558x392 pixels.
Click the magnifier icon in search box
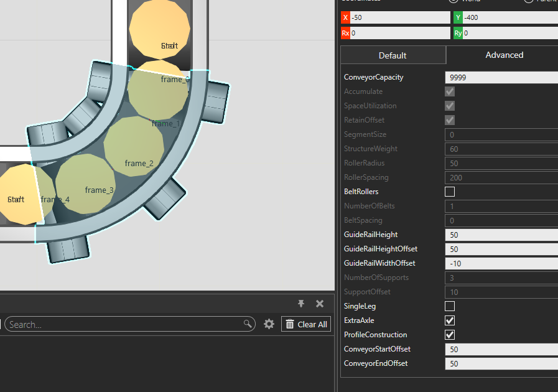pyautogui.click(x=248, y=324)
